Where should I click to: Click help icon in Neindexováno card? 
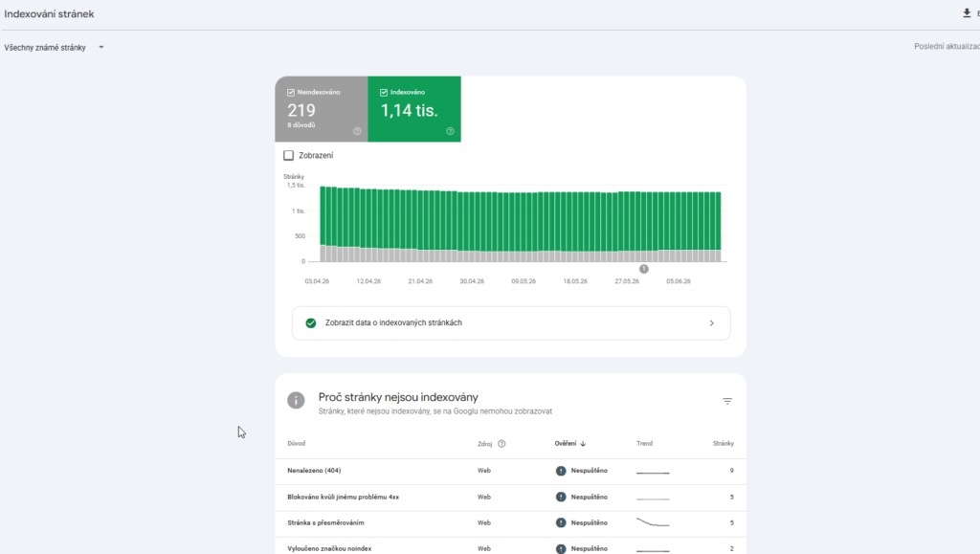point(357,131)
